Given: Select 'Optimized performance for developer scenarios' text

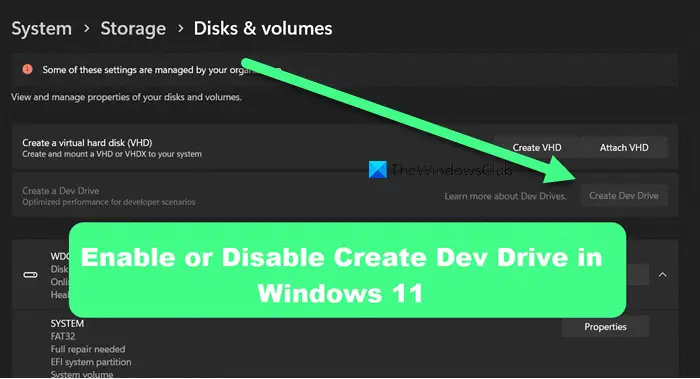Looking at the screenshot, I should click(x=109, y=202).
